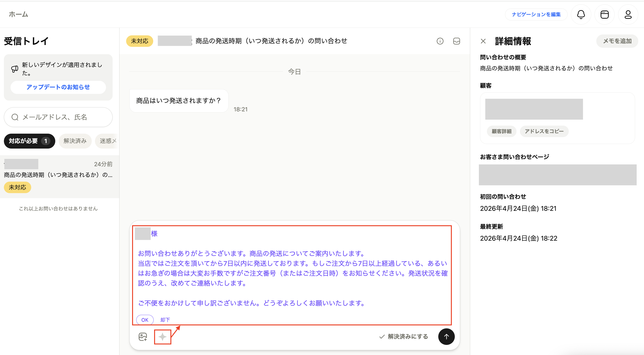
Task: Go to ホーム in the top navigation
Action: click(19, 14)
